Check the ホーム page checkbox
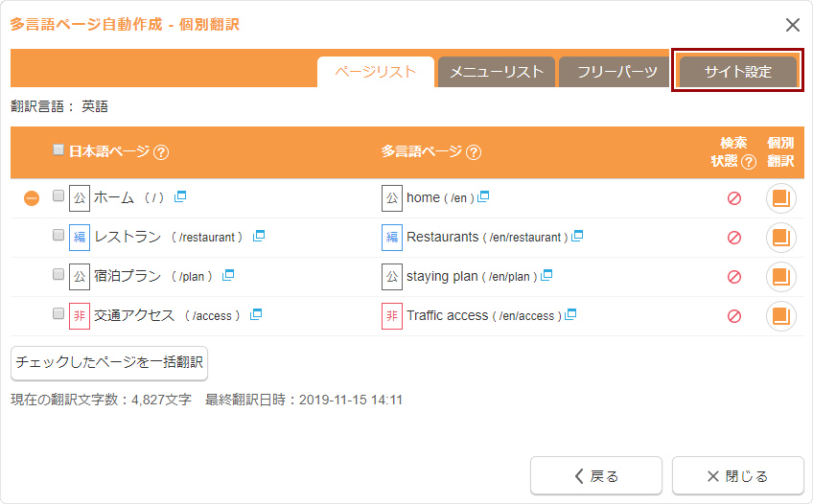The height and width of the screenshot is (504, 813). coord(58,195)
